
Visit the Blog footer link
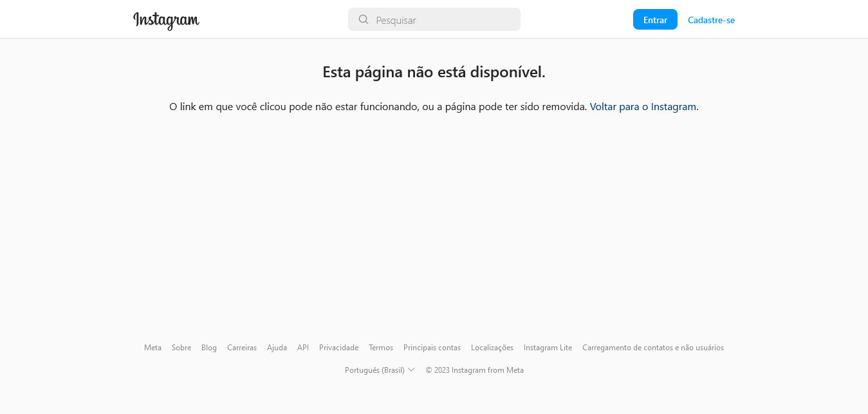pyautogui.click(x=209, y=348)
